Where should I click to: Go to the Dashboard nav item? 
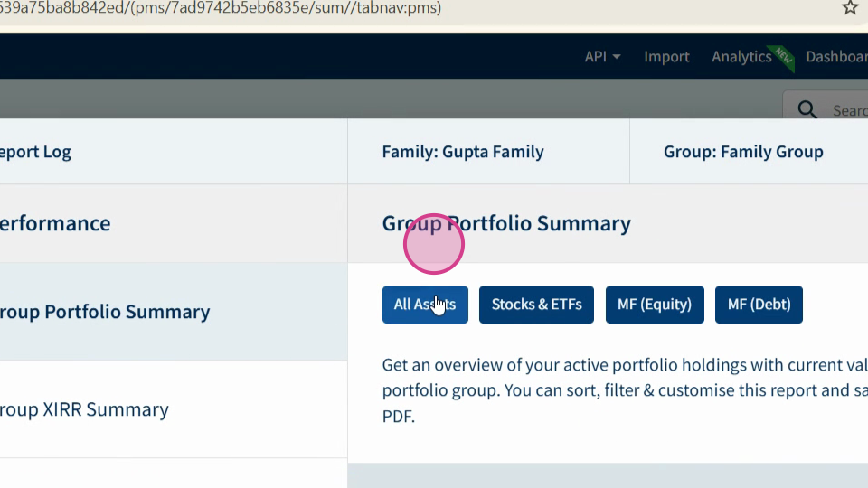(x=836, y=56)
